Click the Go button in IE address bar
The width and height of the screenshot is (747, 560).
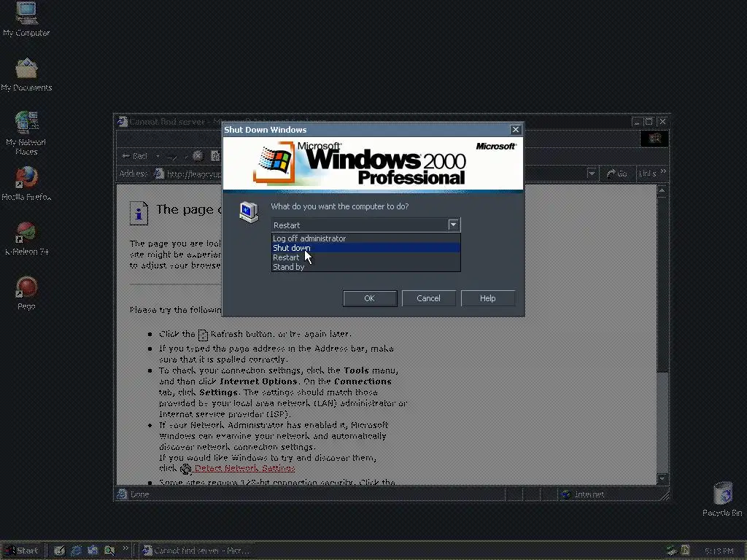[616, 174]
